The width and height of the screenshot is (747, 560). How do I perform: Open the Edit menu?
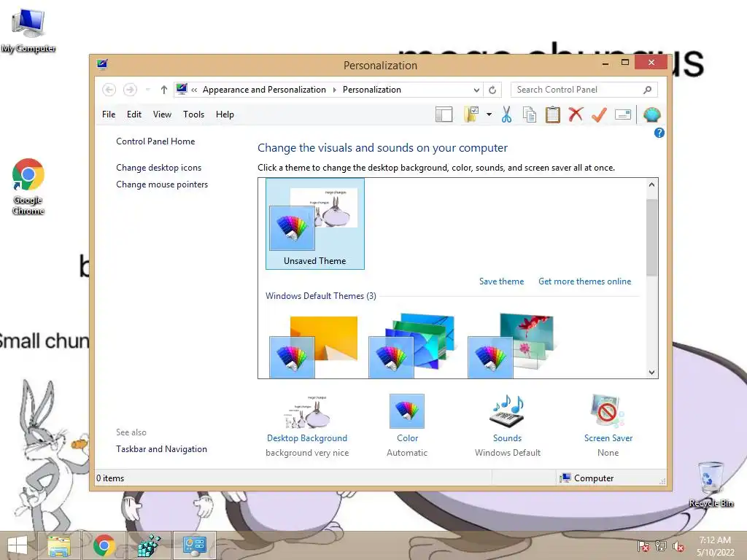[x=134, y=114]
